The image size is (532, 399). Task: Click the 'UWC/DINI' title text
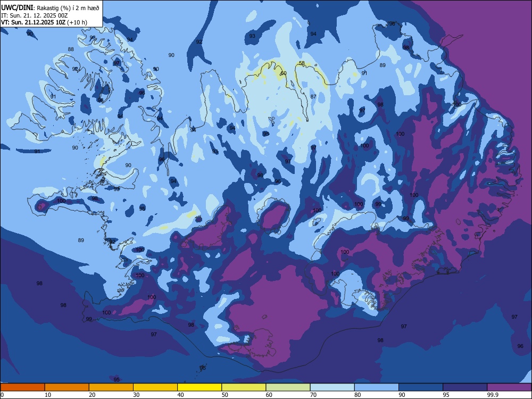tap(17, 7)
